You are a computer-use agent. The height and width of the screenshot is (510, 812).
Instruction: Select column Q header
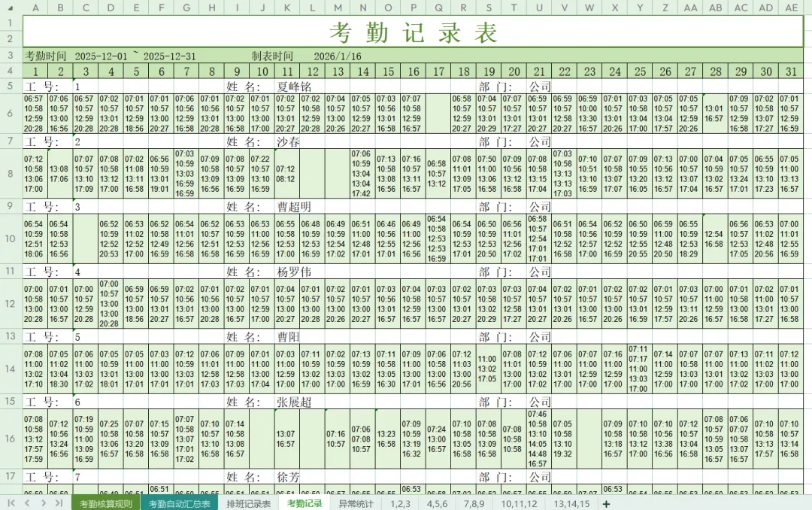[438, 8]
